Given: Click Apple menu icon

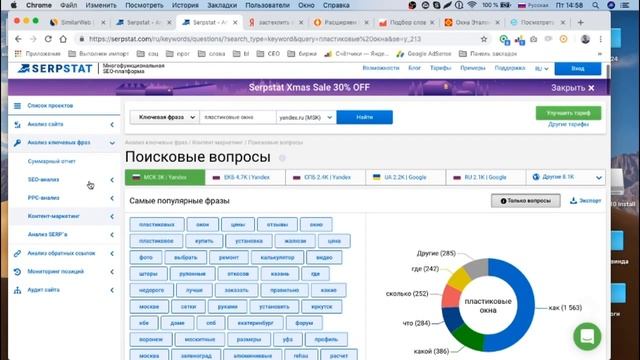Looking at the screenshot, I should coord(13,5).
